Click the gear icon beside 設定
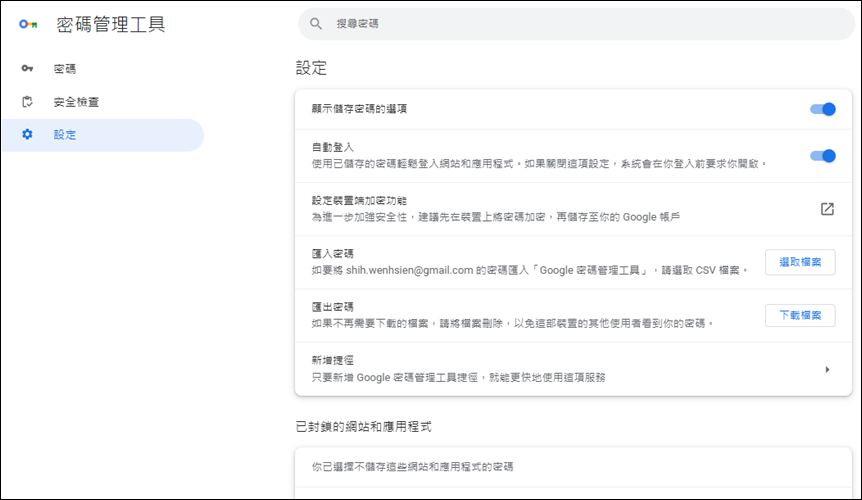Viewport: 862px width, 500px height. [27, 134]
